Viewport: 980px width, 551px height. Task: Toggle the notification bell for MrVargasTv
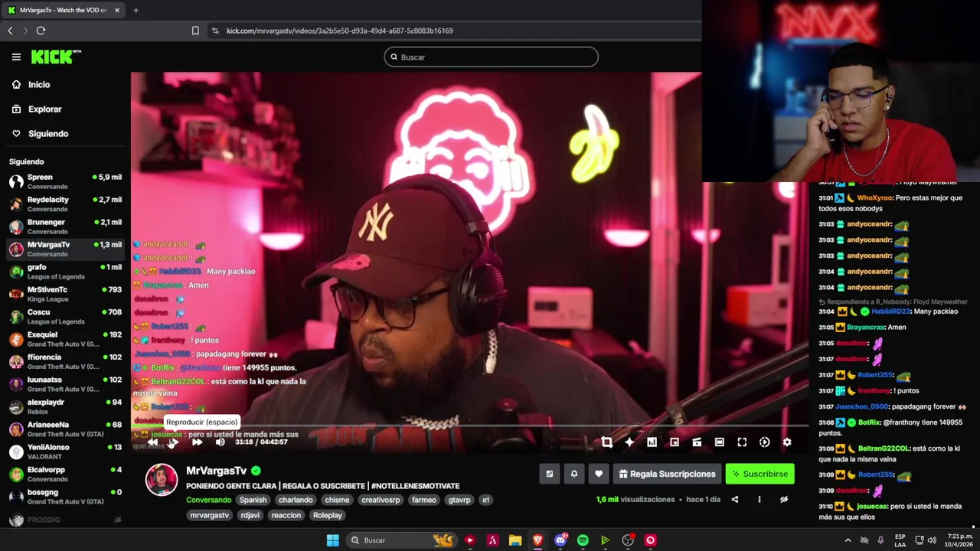[x=574, y=474]
